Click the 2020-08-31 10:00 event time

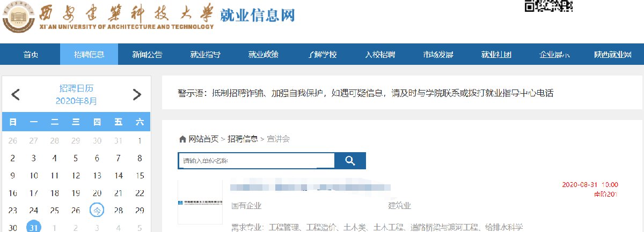[590, 185]
